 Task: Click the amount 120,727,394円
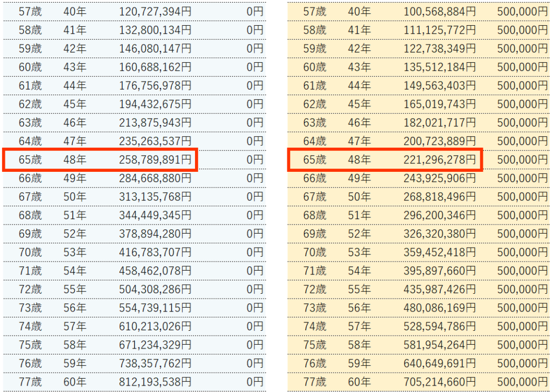(155, 11)
